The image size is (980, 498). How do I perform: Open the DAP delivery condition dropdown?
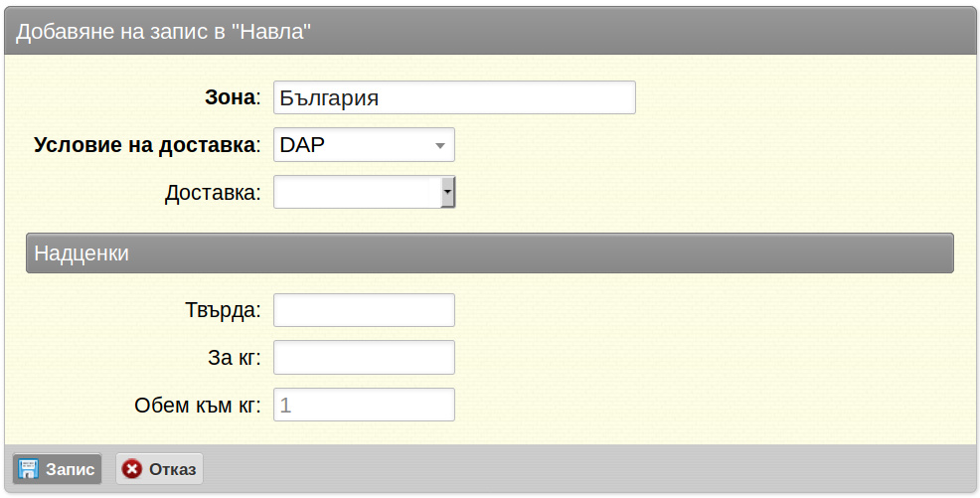click(x=364, y=145)
